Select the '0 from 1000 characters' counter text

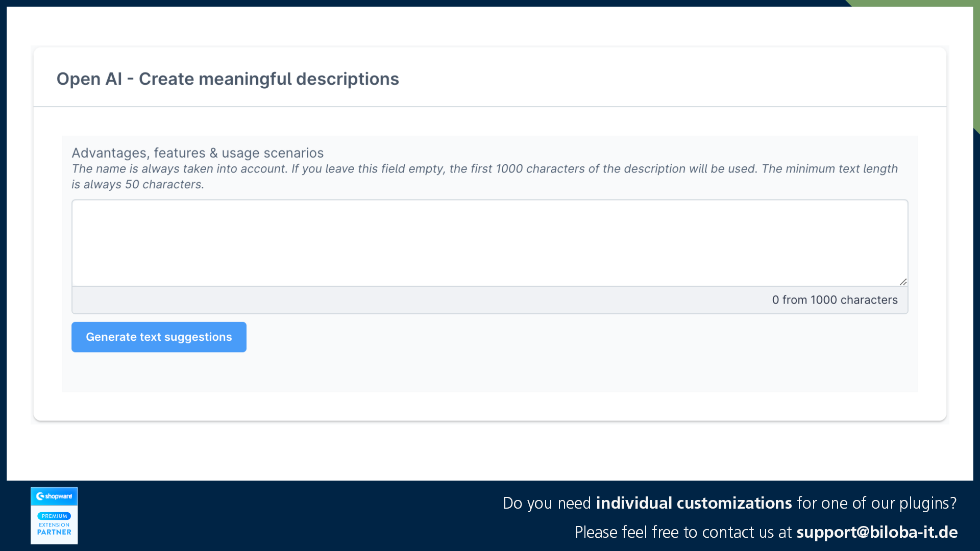pyautogui.click(x=835, y=300)
